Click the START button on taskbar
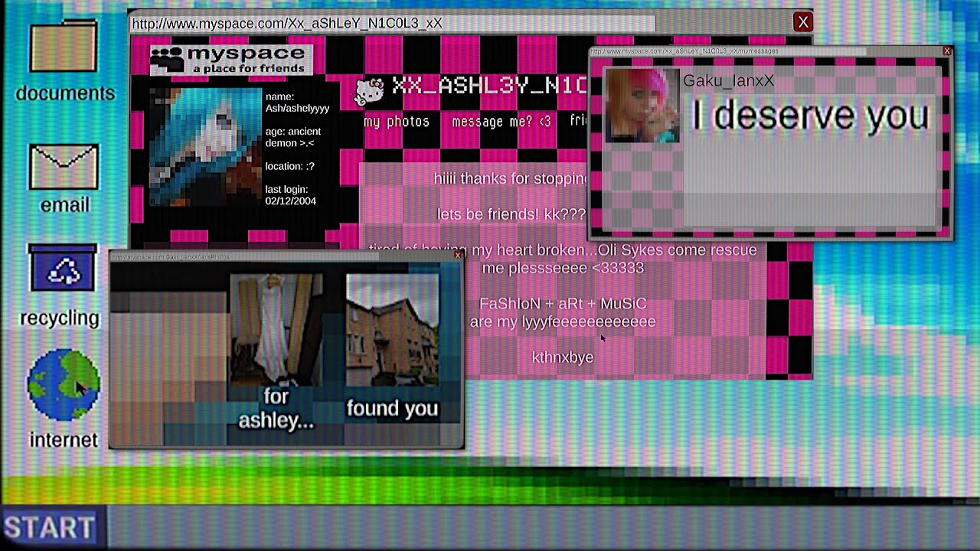 click(x=51, y=528)
